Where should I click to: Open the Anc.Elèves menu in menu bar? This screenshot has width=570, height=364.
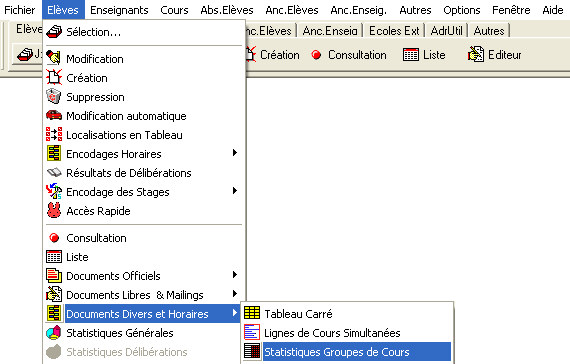click(292, 10)
